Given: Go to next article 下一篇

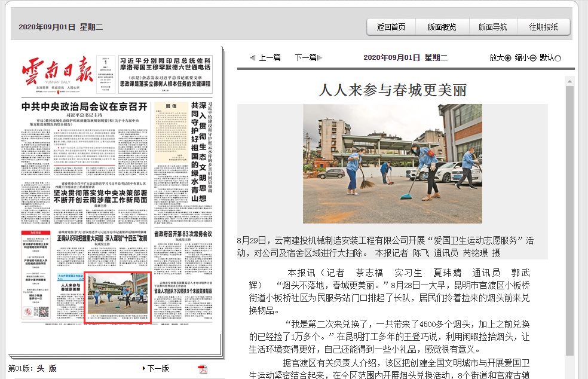Looking at the screenshot, I should (x=308, y=58).
